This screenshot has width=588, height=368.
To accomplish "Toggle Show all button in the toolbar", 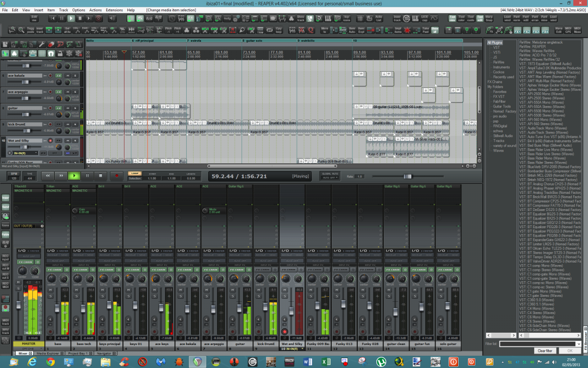I will click(x=435, y=30).
